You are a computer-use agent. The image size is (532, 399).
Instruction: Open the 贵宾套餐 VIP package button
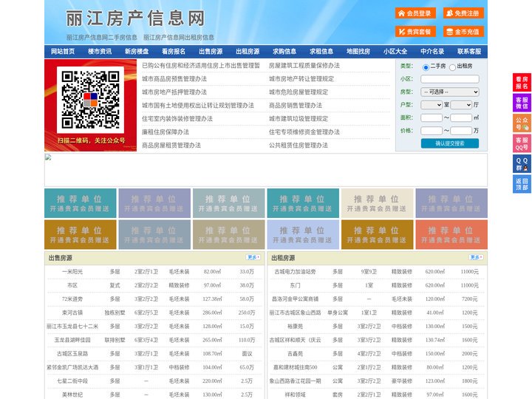pyautogui.click(x=415, y=32)
